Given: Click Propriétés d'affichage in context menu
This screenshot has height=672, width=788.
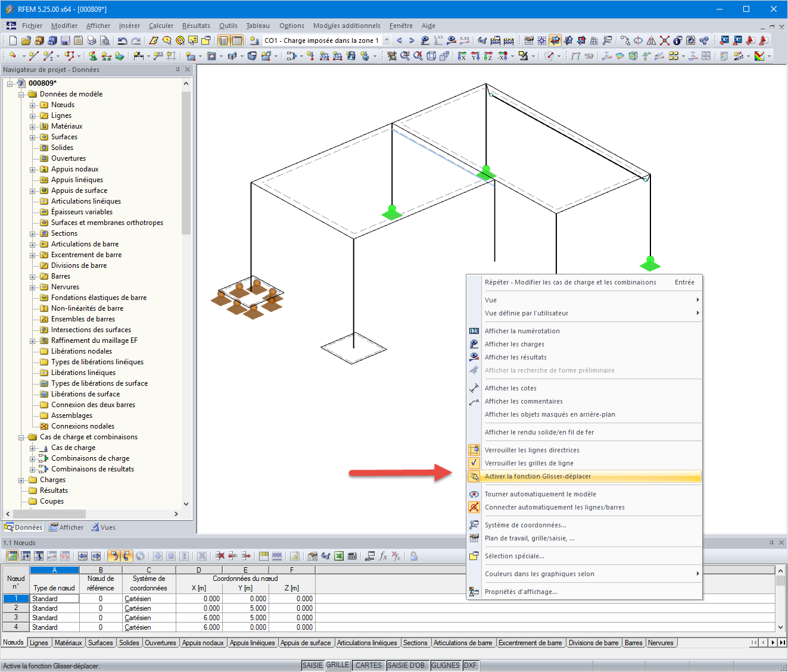Looking at the screenshot, I should point(521,592).
